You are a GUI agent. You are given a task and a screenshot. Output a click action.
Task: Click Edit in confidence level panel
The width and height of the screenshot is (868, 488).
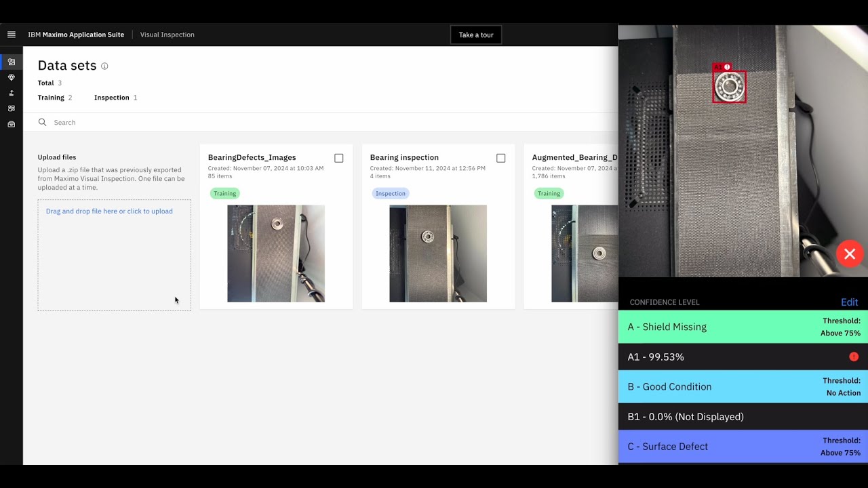tap(849, 302)
